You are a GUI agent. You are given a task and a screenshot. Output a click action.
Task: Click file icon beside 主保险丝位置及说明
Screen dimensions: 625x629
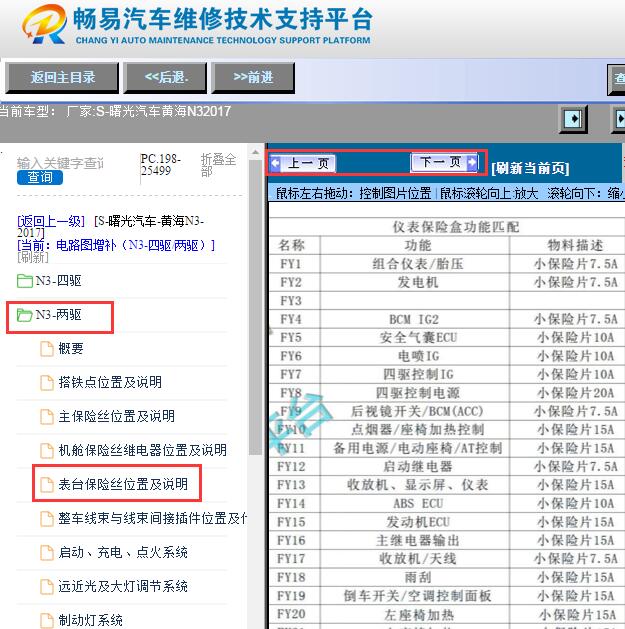tap(47, 417)
